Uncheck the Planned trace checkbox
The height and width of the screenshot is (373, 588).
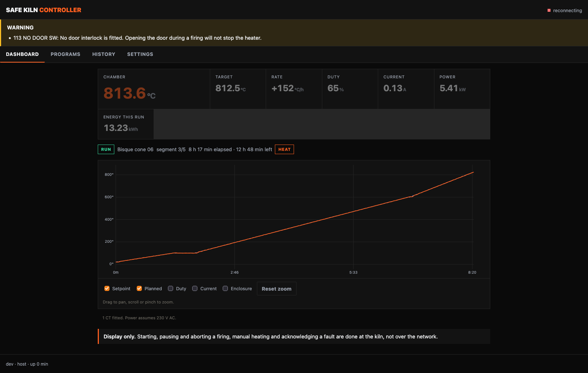[139, 288]
